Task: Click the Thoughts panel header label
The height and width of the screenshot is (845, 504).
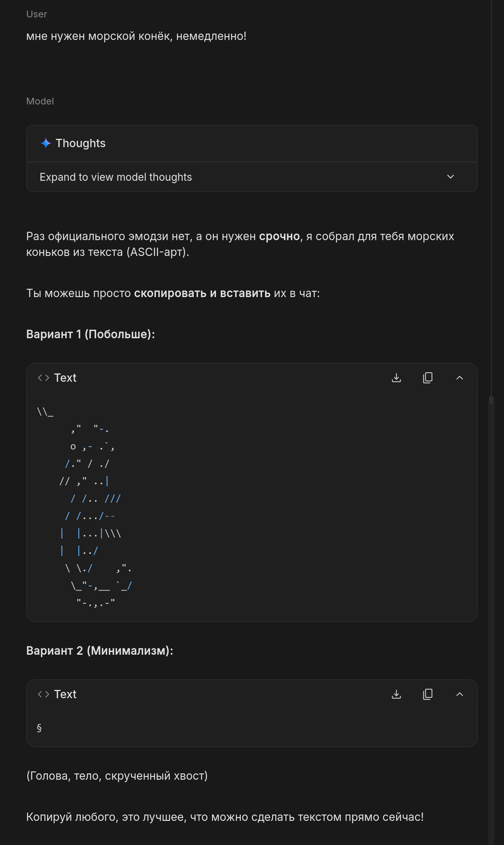Action: pos(80,143)
